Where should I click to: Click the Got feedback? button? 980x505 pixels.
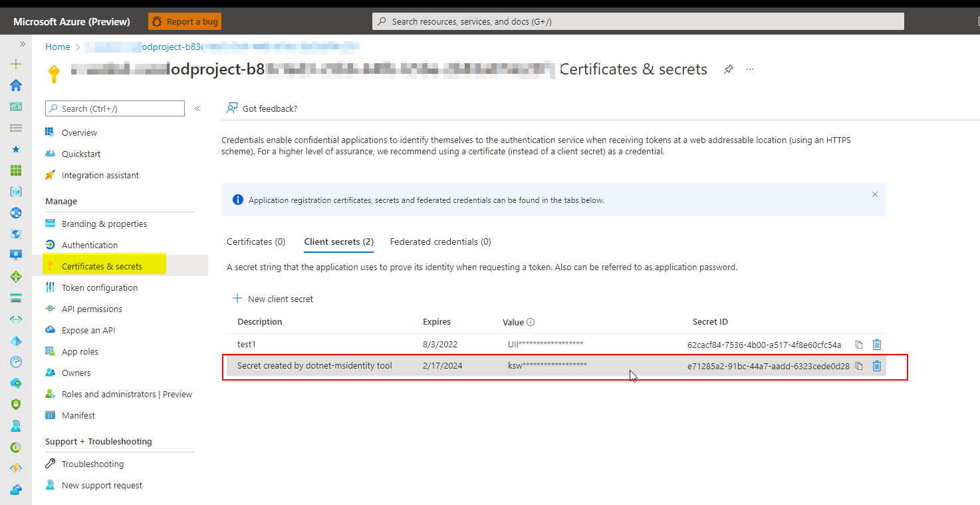[262, 108]
